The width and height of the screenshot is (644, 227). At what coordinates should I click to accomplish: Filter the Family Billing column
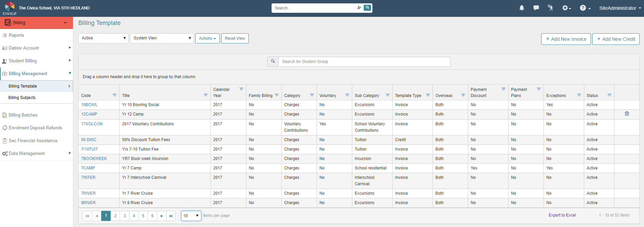click(x=277, y=95)
